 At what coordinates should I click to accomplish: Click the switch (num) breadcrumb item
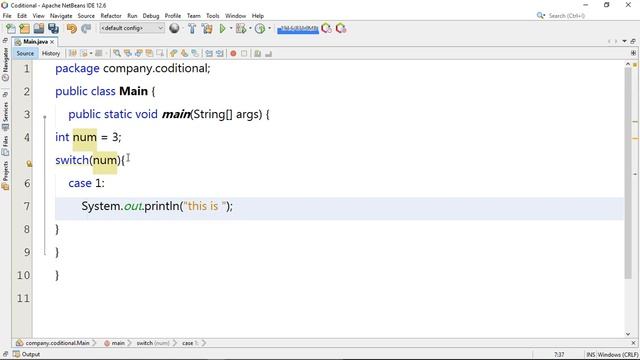153,343
